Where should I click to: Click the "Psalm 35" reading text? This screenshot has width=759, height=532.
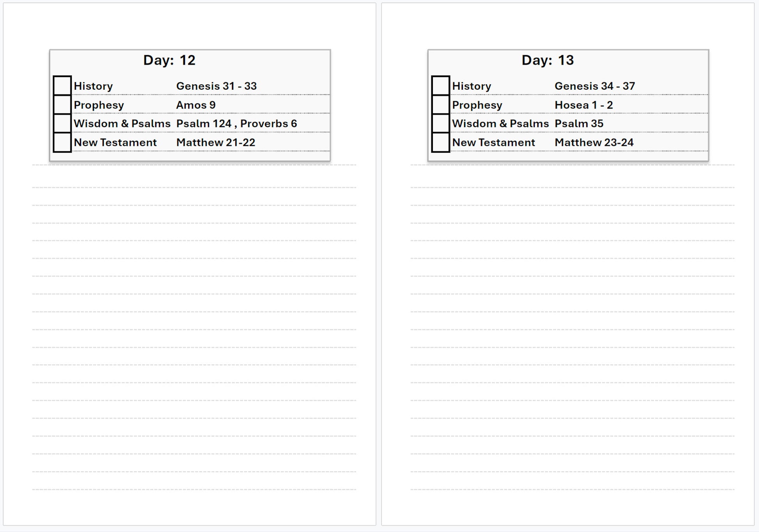(x=579, y=124)
